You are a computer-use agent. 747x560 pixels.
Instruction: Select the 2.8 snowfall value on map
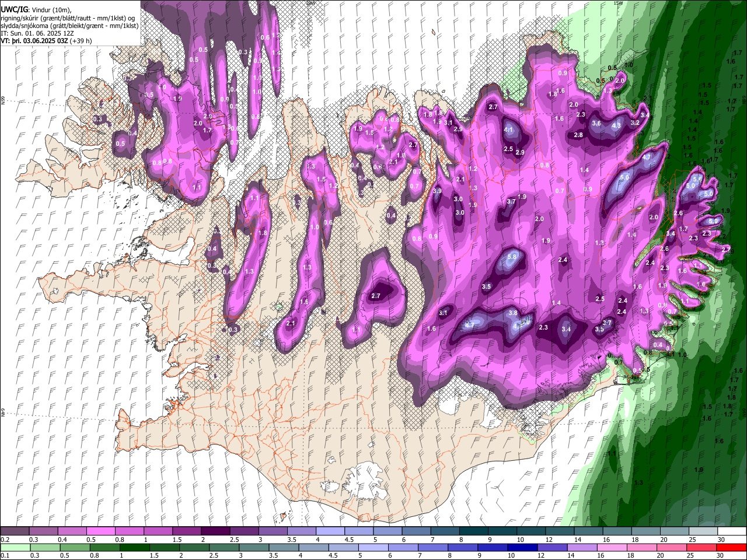pos(578,135)
